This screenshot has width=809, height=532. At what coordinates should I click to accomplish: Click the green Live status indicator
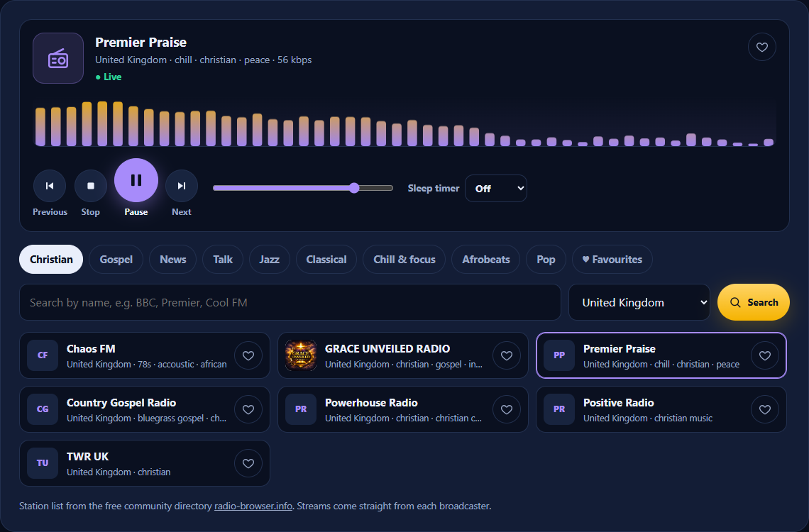pos(109,77)
